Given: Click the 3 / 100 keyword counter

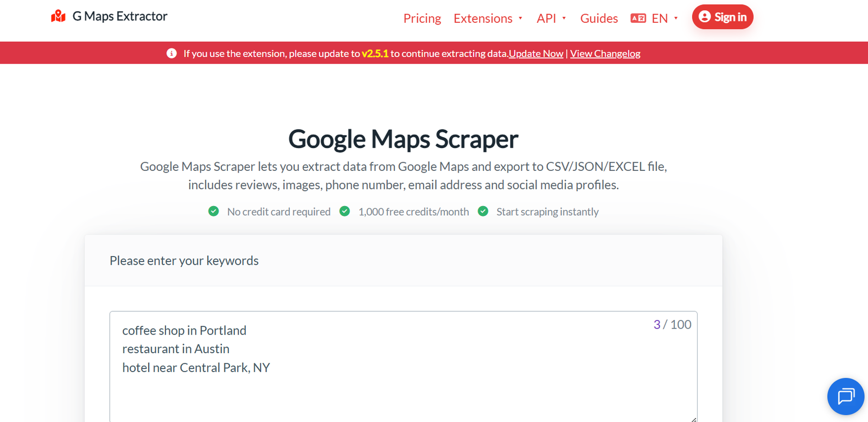Looking at the screenshot, I should tap(672, 324).
